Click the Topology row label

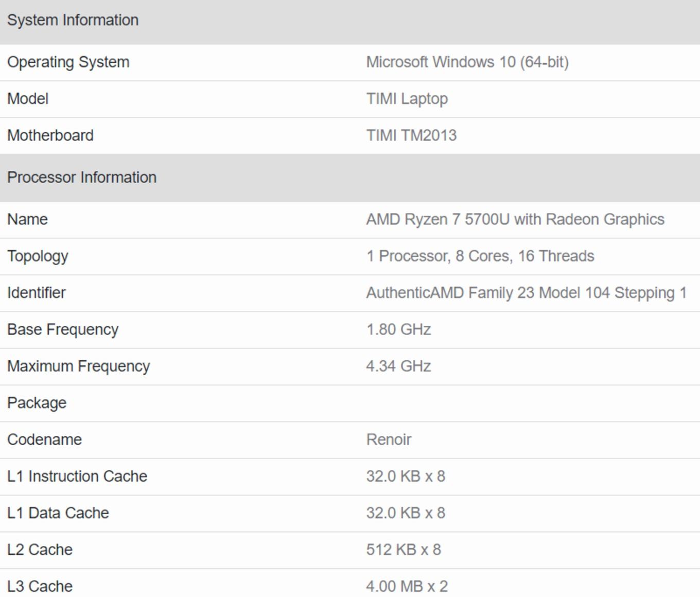pos(38,256)
